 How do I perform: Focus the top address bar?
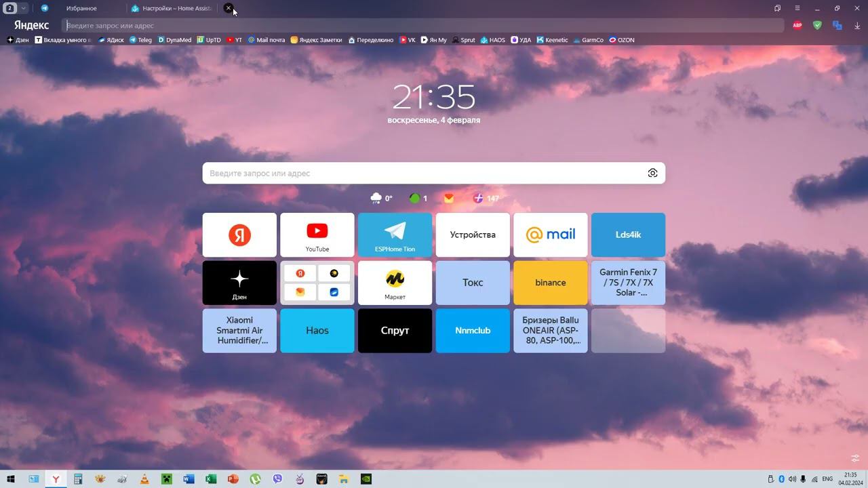coord(423,25)
